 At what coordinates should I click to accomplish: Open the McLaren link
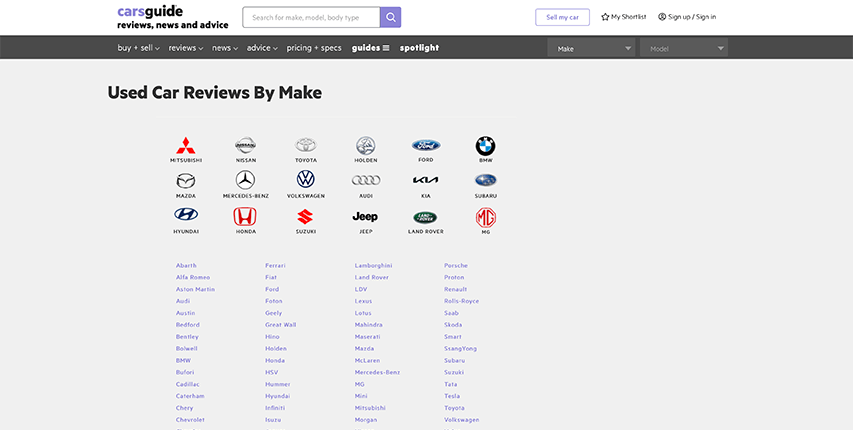coord(367,361)
